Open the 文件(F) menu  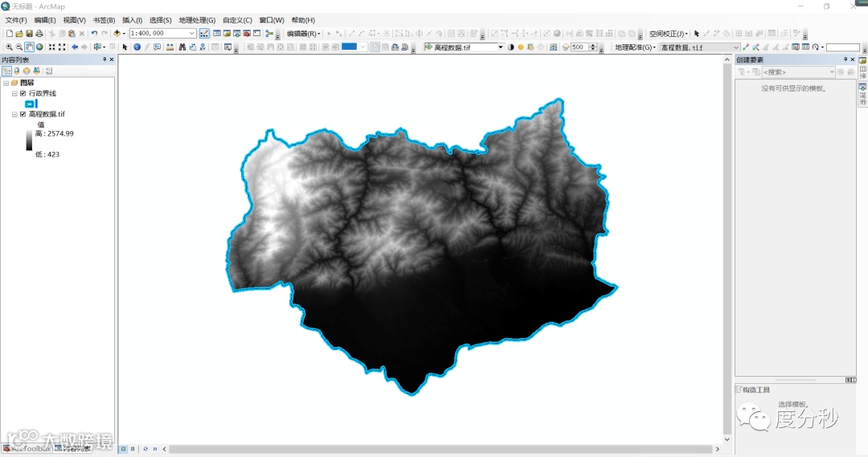(x=16, y=20)
